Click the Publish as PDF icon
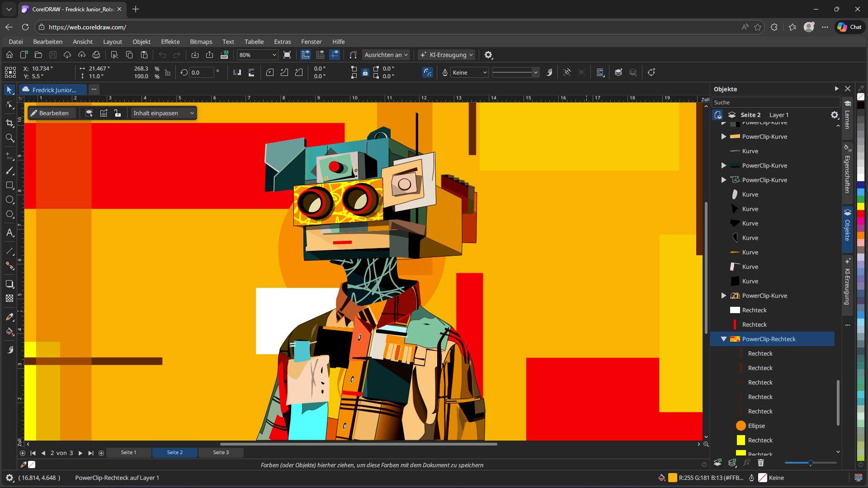 (224, 55)
